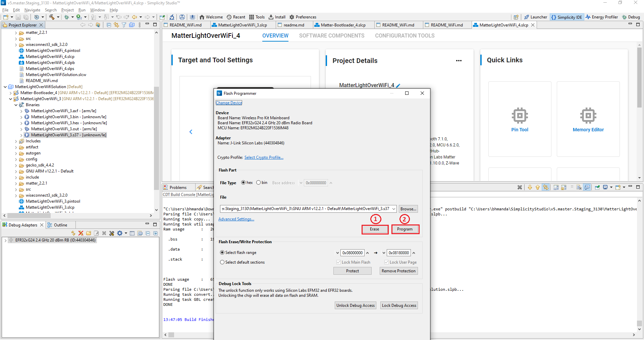Image resolution: width=644 pixels, height=340 pixels.
Task: Click the Program button
Action: [405, 229]
